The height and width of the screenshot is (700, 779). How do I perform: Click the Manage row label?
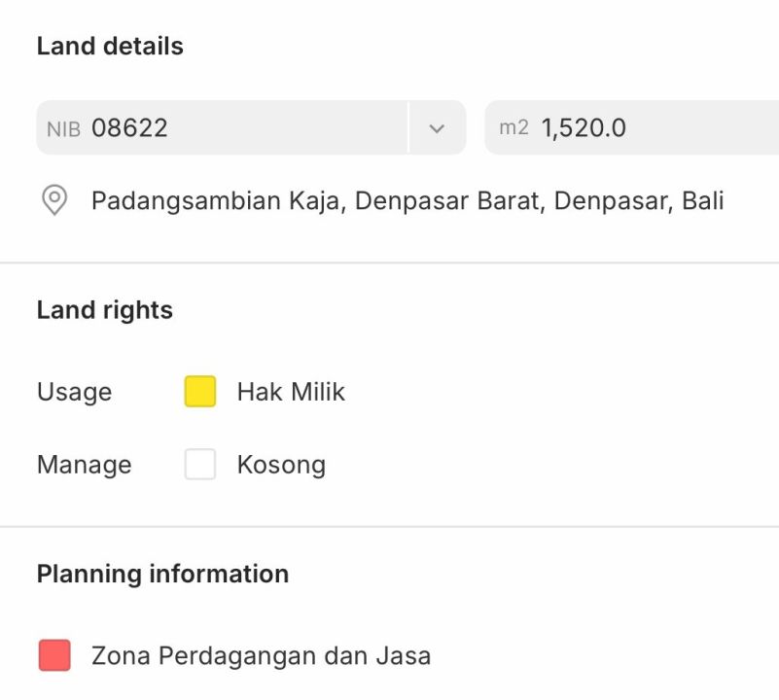click(84, 465)
